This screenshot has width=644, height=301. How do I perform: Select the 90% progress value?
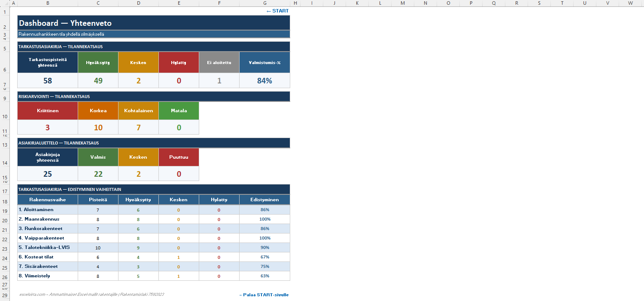point(264,248)
